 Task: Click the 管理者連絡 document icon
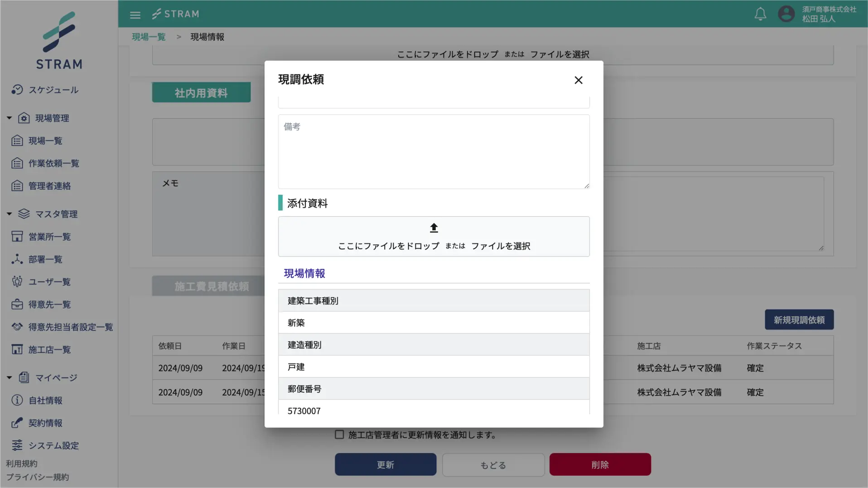pos(17,185)
